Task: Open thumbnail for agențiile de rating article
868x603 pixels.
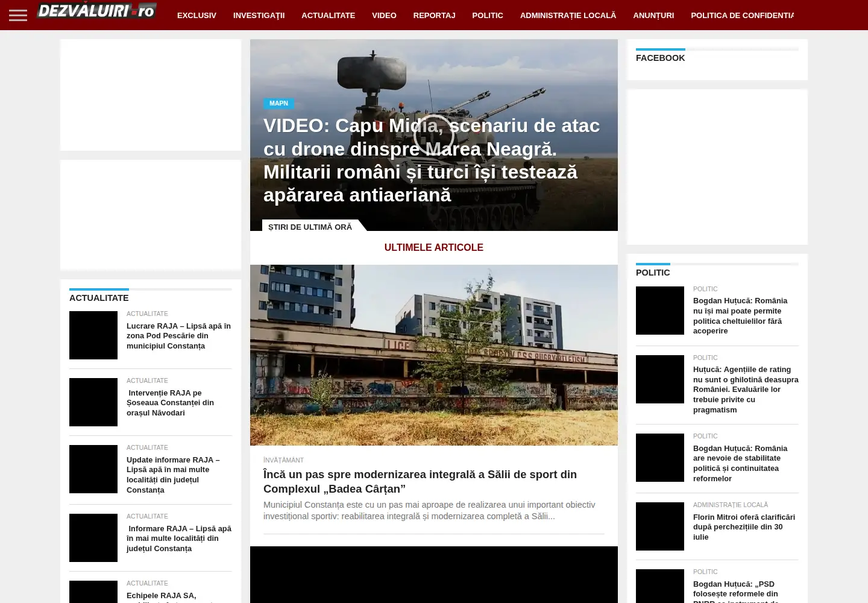Action: point(660,379)
